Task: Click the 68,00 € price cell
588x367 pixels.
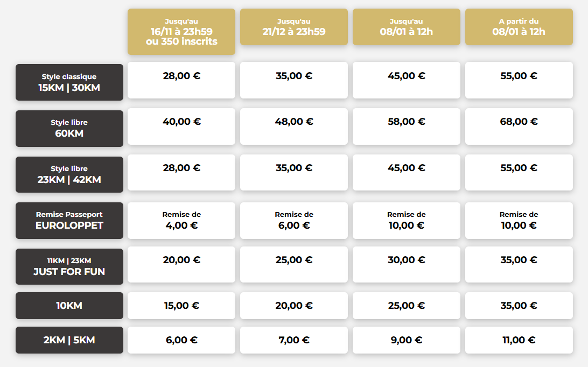Action: (519, 126)
